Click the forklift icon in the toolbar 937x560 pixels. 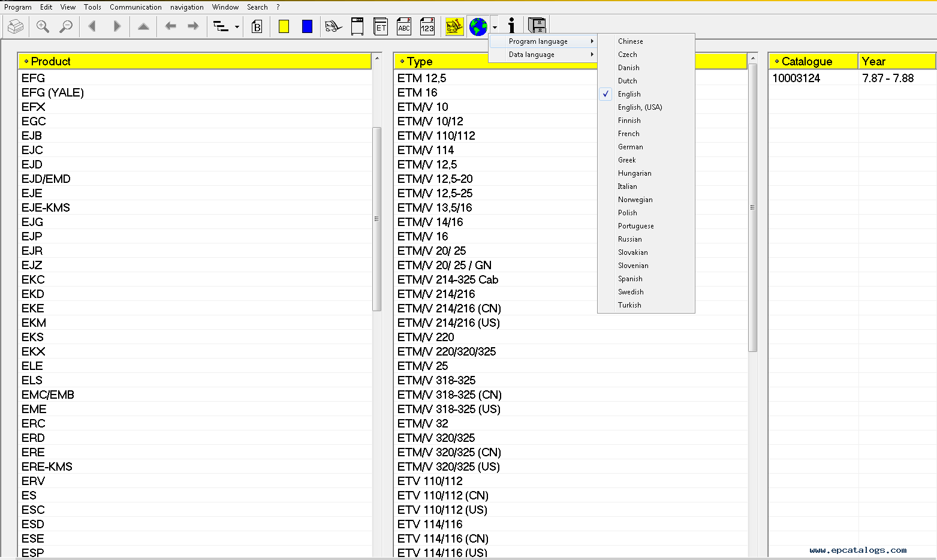[x=333, y=26]
